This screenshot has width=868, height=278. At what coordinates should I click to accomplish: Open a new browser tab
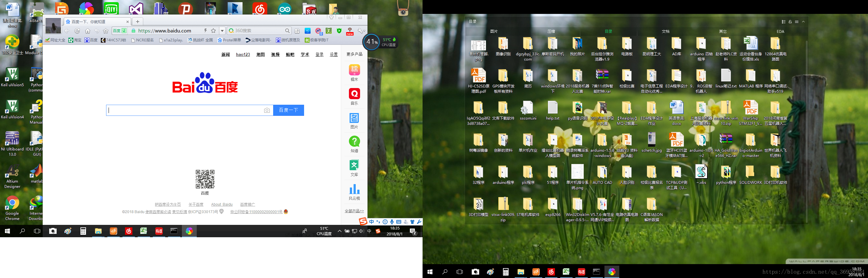pyautogui.click(x=137, y=22)
